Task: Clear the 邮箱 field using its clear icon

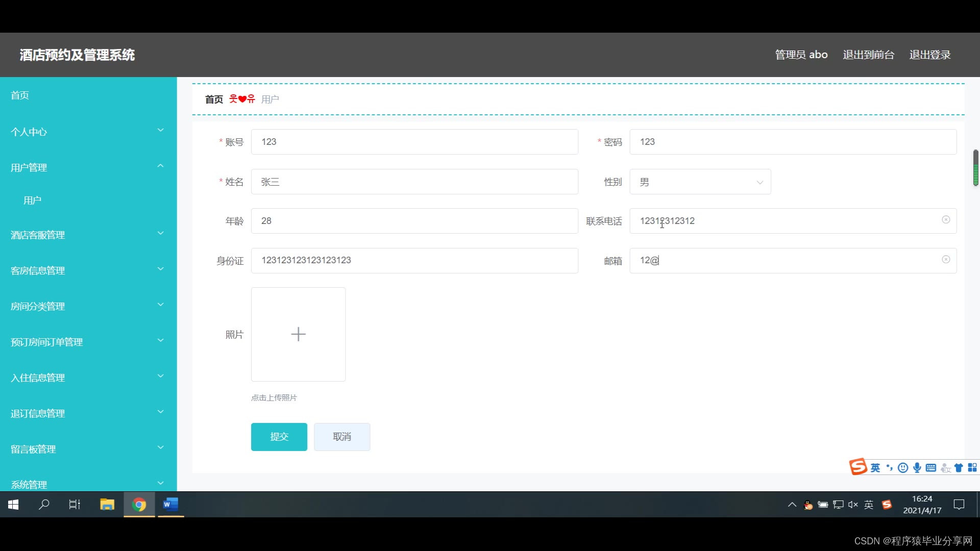Action: pyautogui.click(x=946, y=259)
